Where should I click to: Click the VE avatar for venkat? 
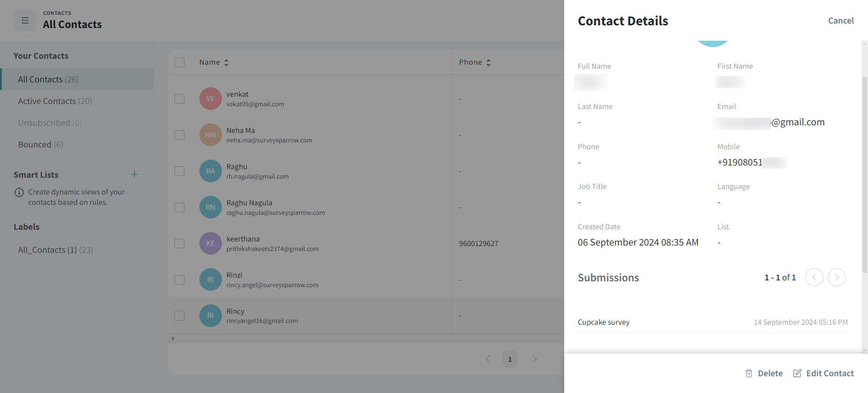(210, 99)
